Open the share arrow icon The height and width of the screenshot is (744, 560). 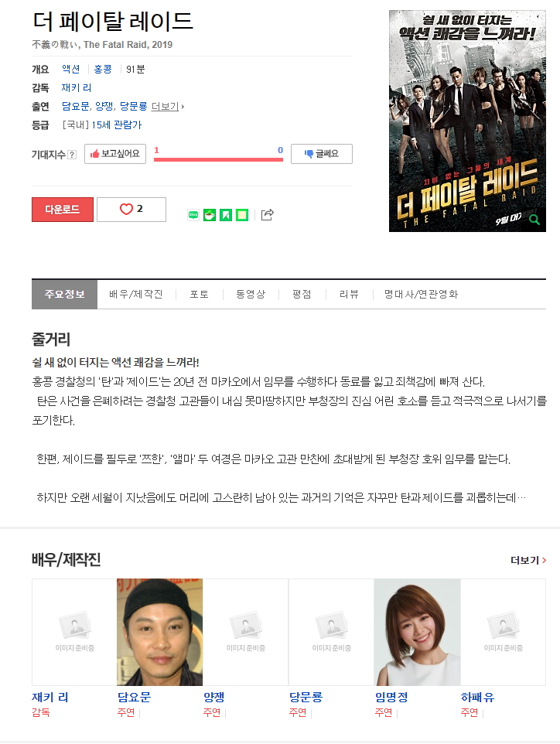coord(267,215)
